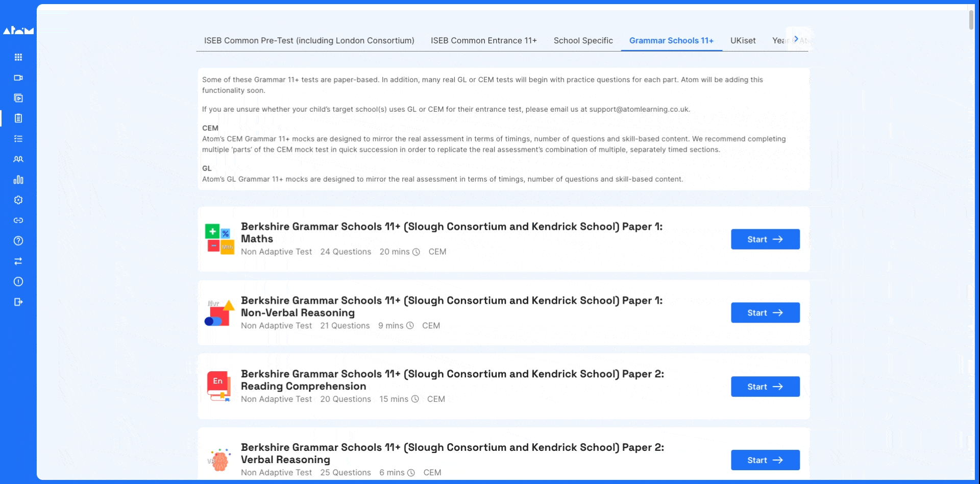Open the people group icon
Screen dimensions: 980x484
coord(18,159)
